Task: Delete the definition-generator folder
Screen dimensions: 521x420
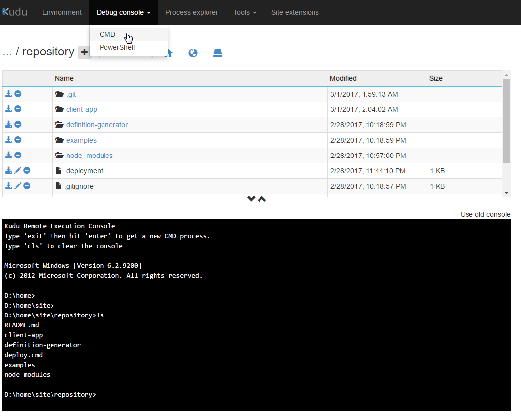Action: 18,124
